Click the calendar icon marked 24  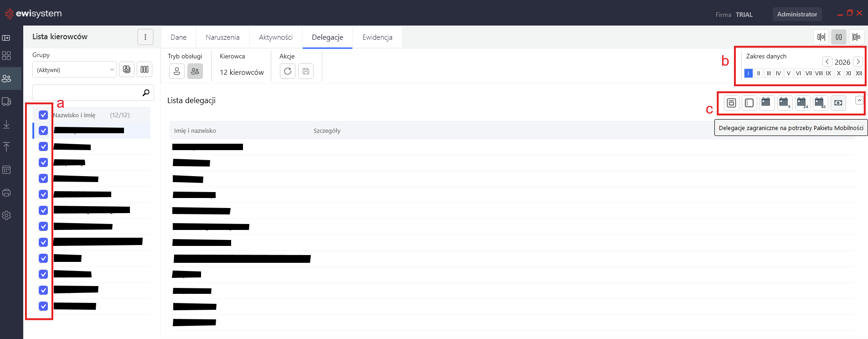tap(802, 103)
